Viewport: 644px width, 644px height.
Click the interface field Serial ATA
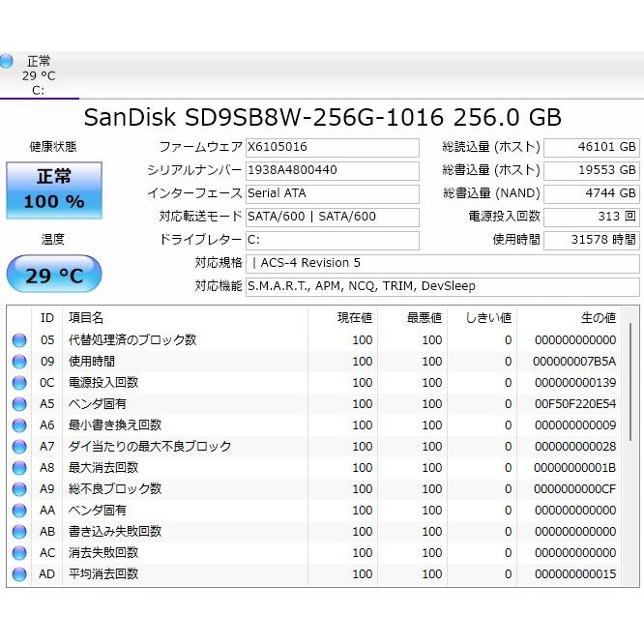tap(332, 193)
